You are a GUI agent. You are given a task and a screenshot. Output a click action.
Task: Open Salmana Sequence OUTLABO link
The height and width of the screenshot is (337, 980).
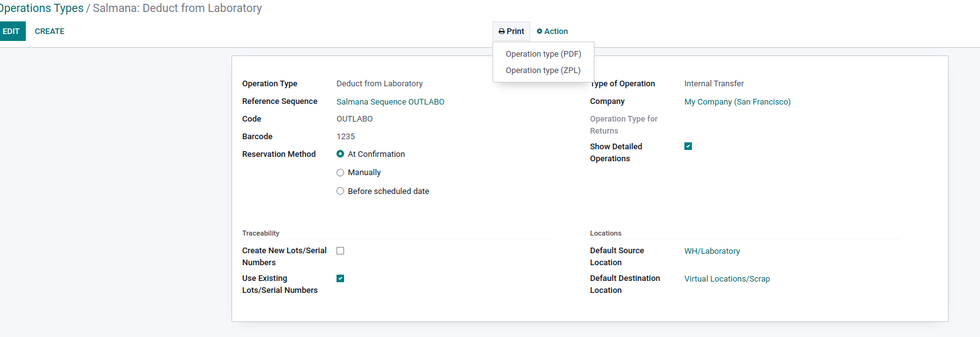391,102
